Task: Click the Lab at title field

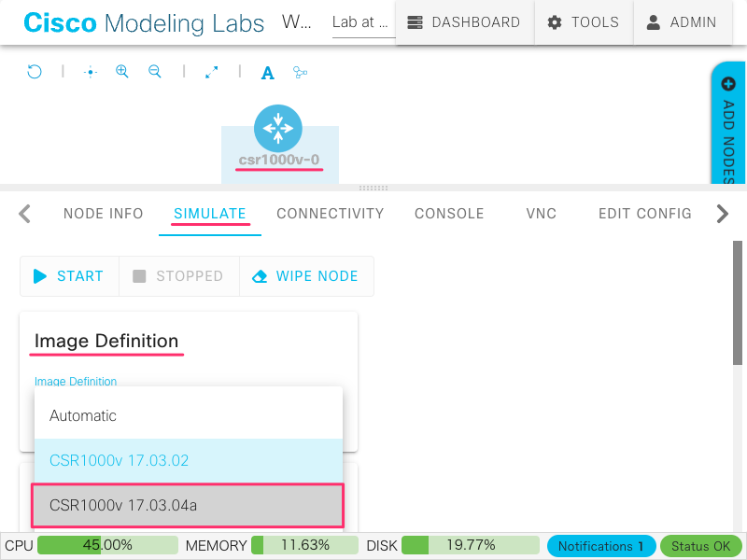Action: [x=363, y=22]
